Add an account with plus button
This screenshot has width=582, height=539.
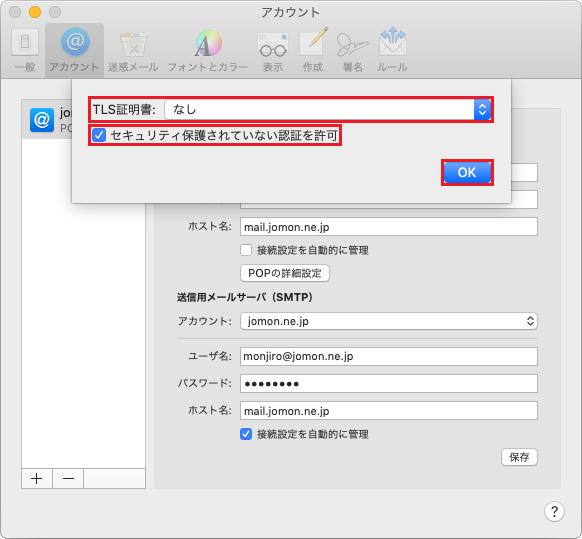click(x=37, y=478)
